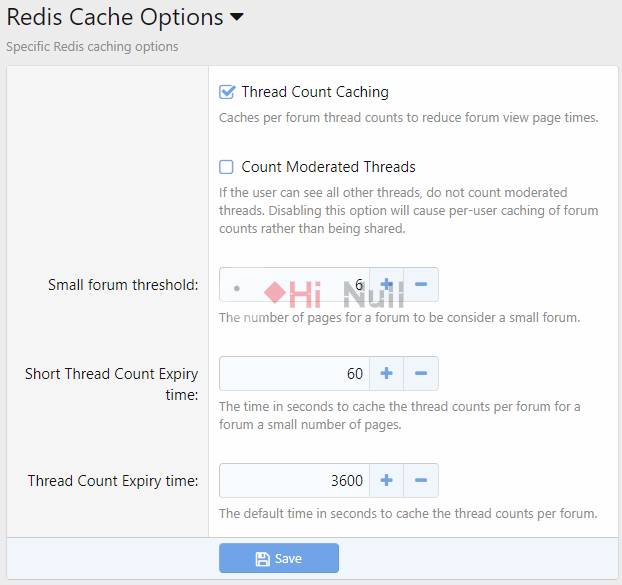Increase Short Thread Count Expiry time
The image size is (622, 585).
[386, 373]
